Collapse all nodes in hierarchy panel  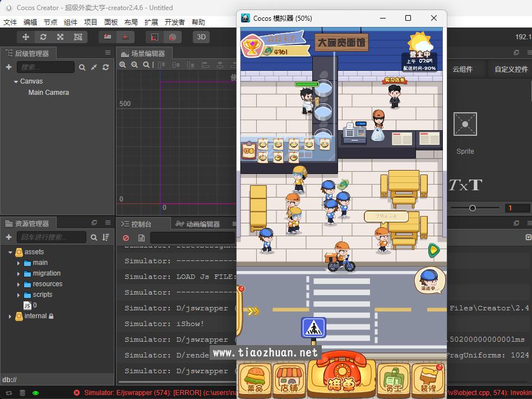pos(94,67)
